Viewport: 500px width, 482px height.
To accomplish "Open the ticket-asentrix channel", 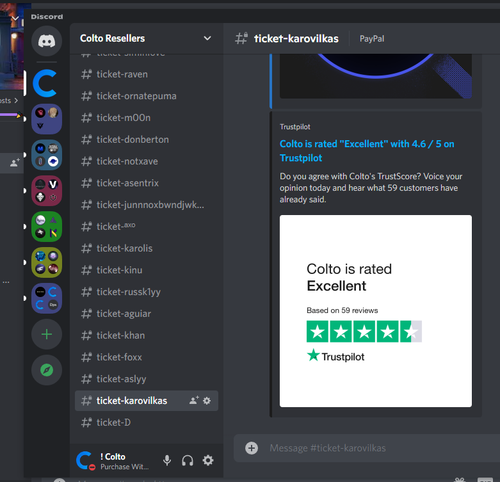I will 147,183.
